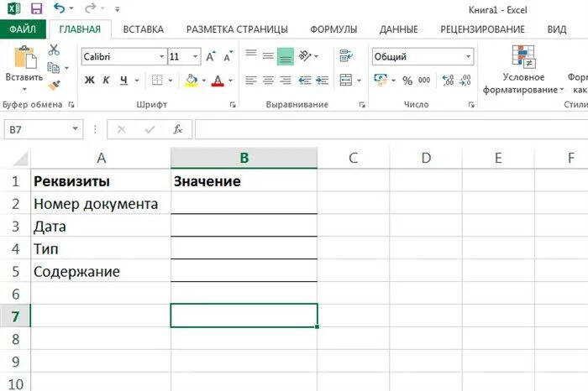The height and width of the screenshot is (391, 588).
Task: Customize the quick access toolbar
Action: 118,8
